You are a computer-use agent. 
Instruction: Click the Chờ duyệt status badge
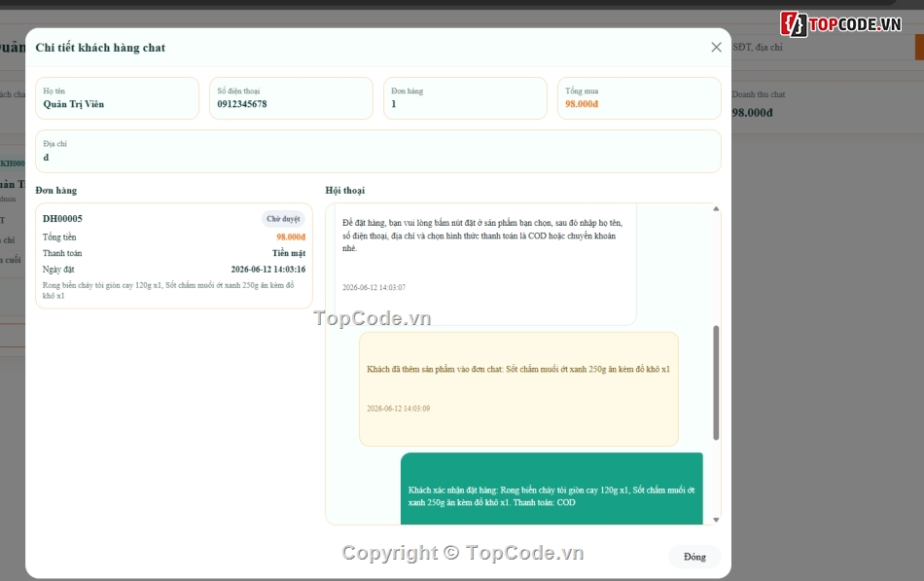tap(283, 219)
